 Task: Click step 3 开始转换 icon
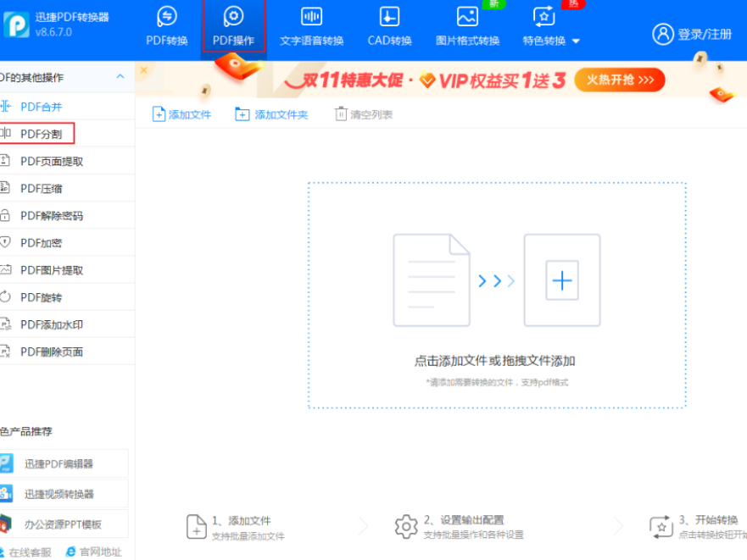(661, 527)
